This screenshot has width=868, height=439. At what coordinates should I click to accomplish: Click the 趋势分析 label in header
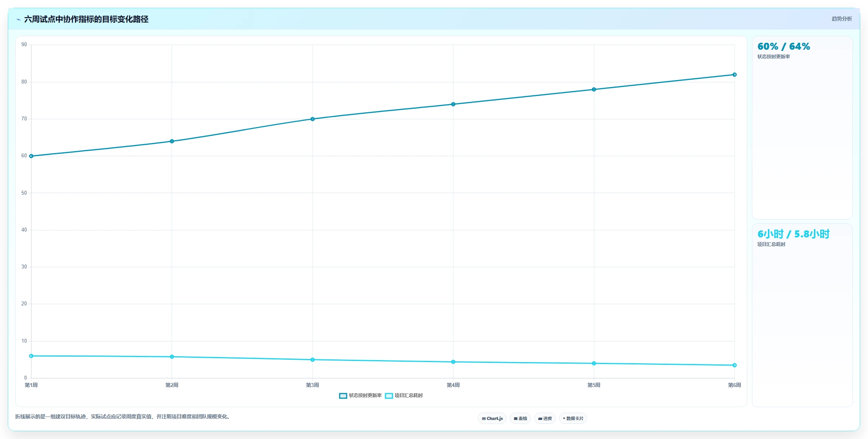tap(842, 19)
